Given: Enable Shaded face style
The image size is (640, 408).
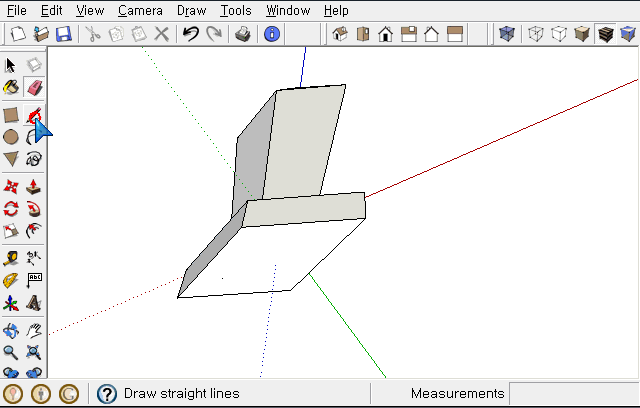Looking at the screenshot, I should (582, 34).
